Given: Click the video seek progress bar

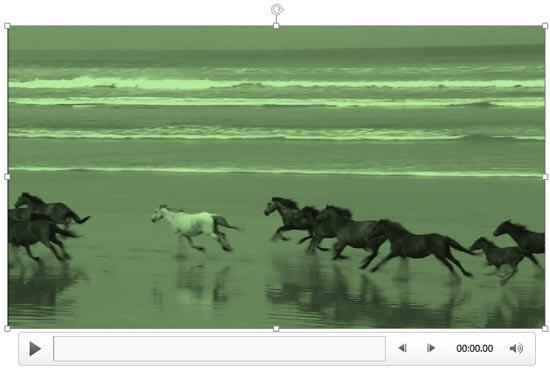Looking at the screenshot, I should pos(220,349).
